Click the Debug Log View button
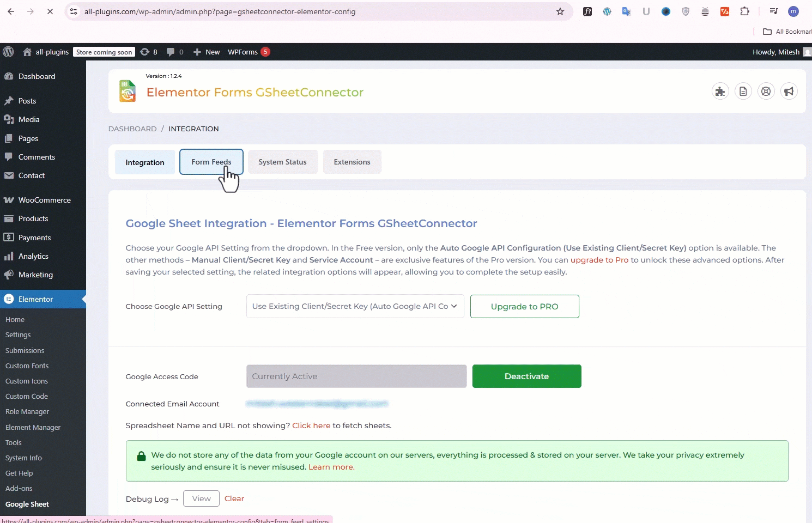812x523 pixels. point(201,498)
